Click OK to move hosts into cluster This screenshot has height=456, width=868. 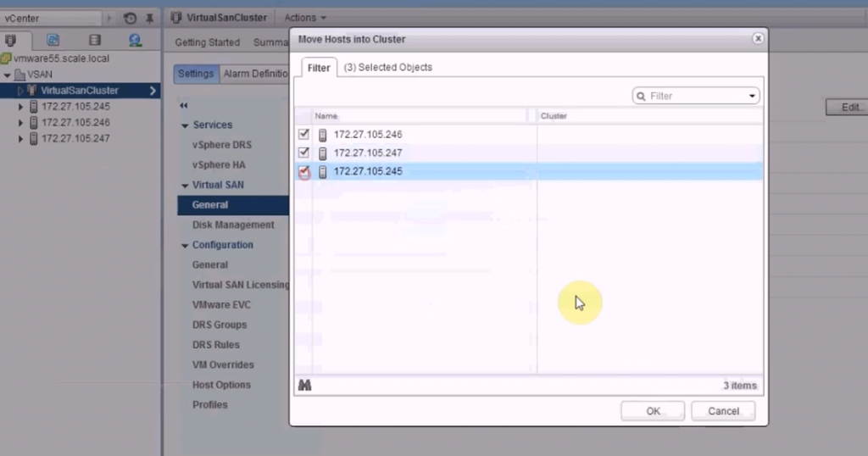tap(653, 411)
